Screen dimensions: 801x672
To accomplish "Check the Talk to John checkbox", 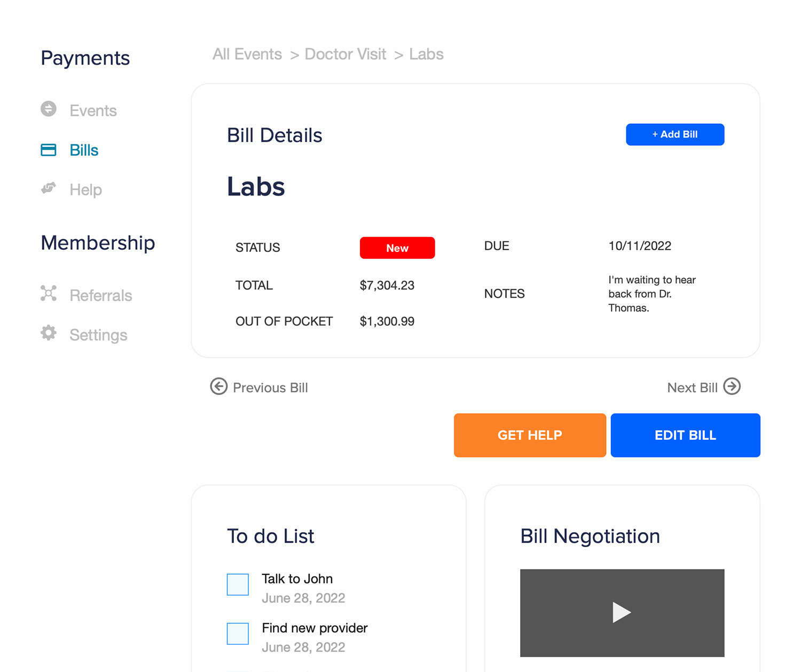I will (x=238, y=584).
